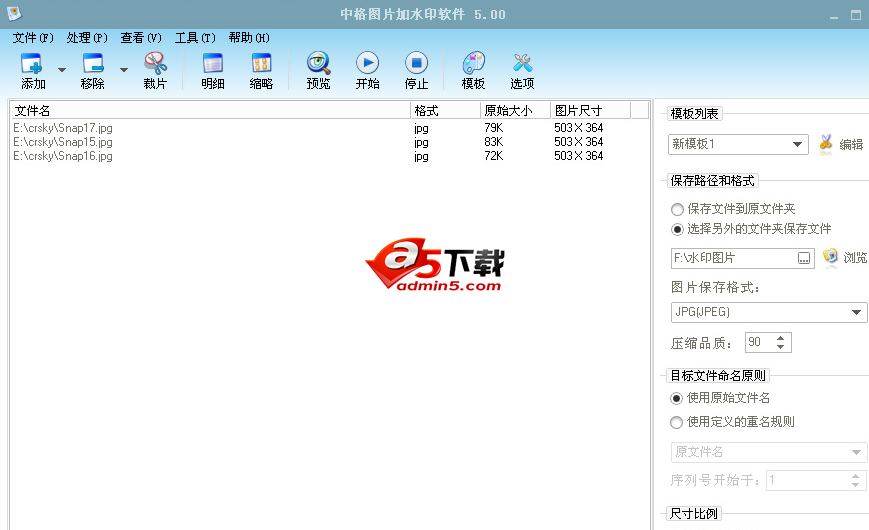
Task: Open the 查看(V) menu
Action: click(141, 38)
